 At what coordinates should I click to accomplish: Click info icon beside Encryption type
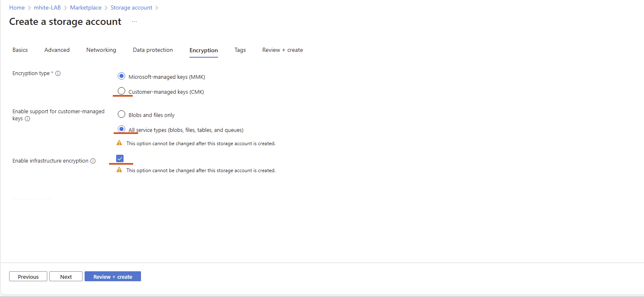pos(58,73)
